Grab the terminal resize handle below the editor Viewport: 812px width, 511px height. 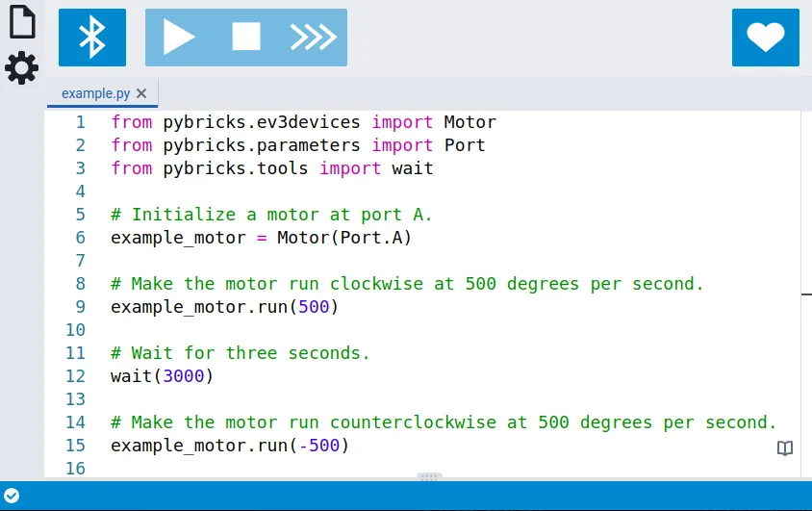click(x=429, y=477)
